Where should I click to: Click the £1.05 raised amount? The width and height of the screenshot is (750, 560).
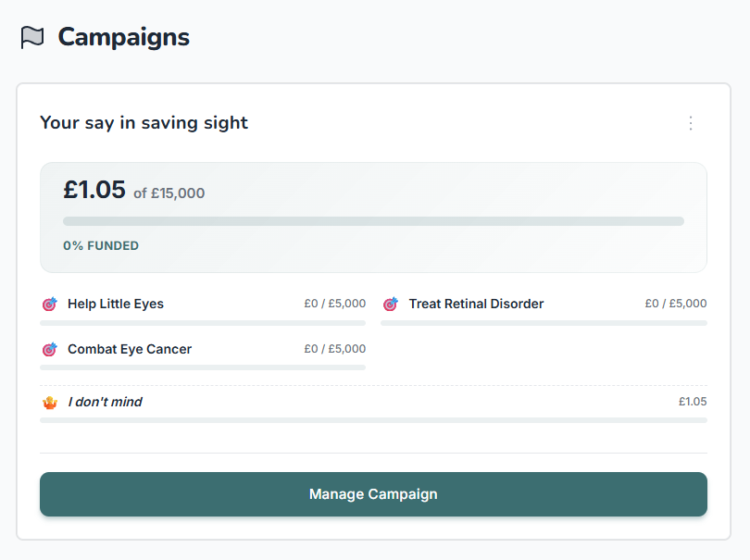tap(94, 190)
